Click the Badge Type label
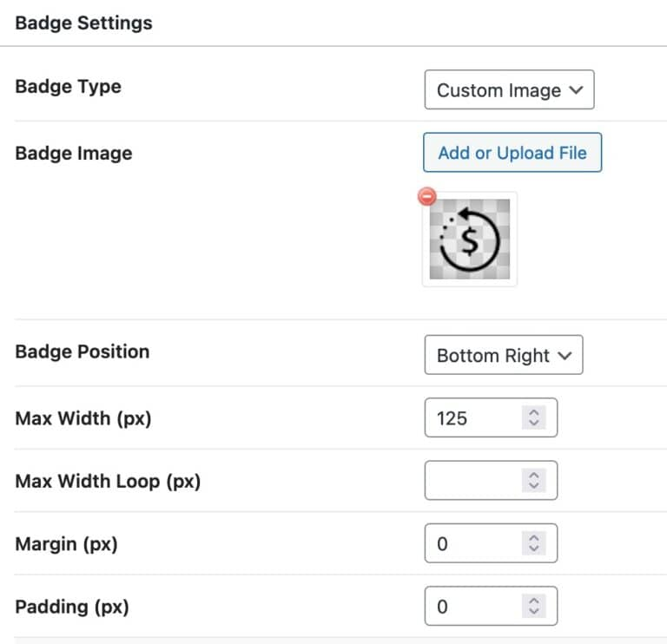The image size is (667, 644). (69, 87)
